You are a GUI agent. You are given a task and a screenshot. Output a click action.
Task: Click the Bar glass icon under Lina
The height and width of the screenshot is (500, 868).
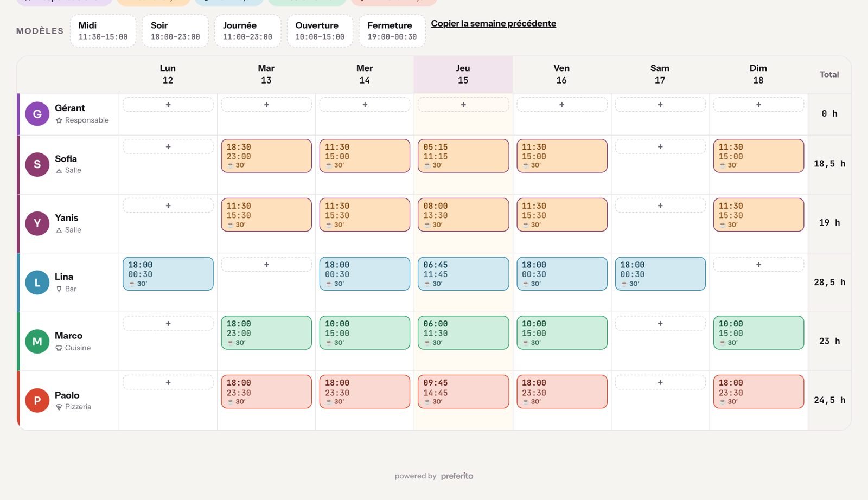coord(59,289)
